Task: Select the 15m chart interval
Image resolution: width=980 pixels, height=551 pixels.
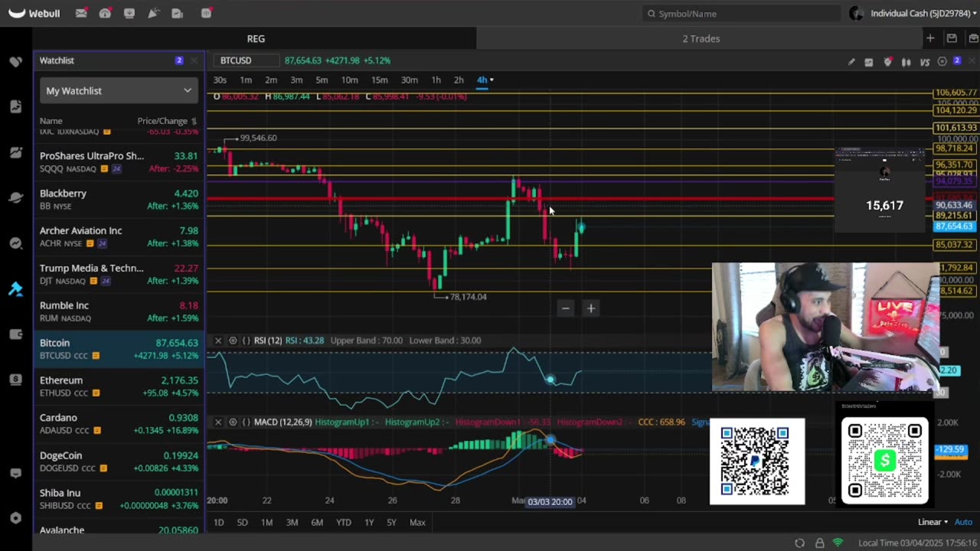Action: (379, 80)
